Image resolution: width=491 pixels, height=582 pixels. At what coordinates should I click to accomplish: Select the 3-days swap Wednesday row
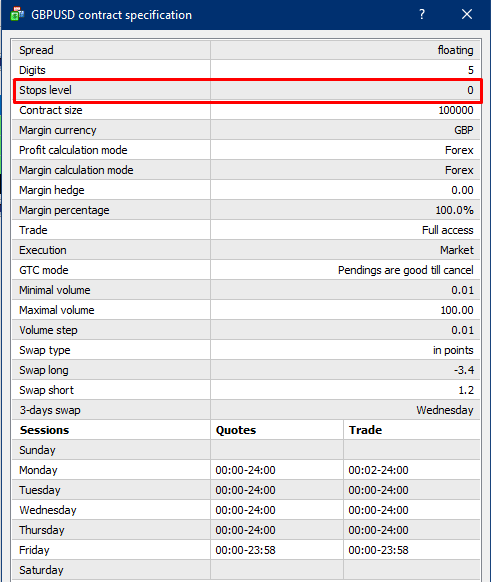(x=246, y=410)
